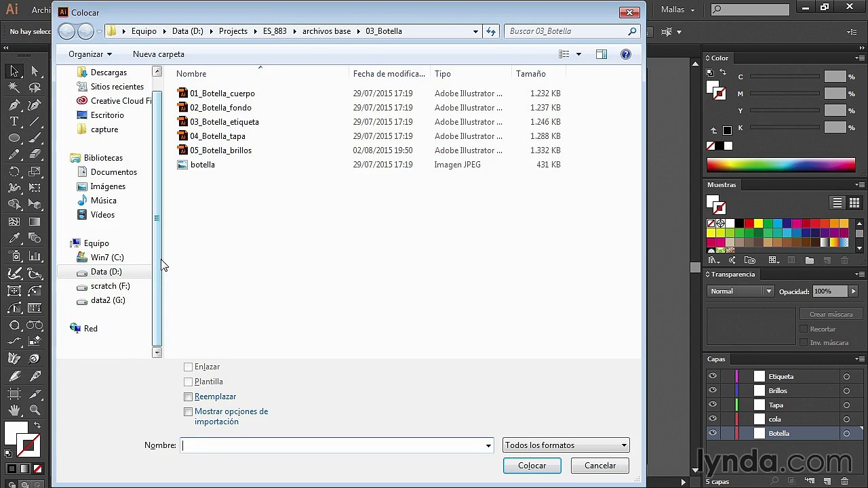Image resolution: width=868 pixels, height=488 pixels.
Task: Select the Ellipse tool
Action: [14, 138]
